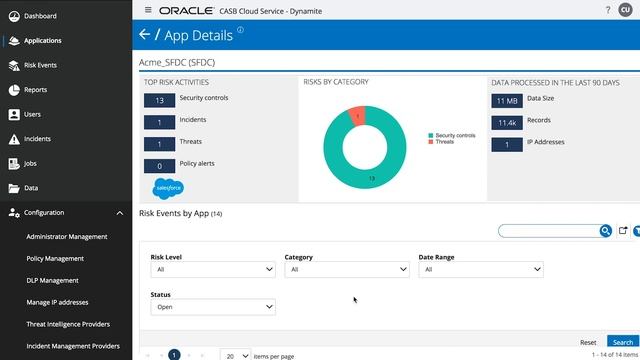
Task: Select Applications in the sidebar
Action: [x=43, y=41]
